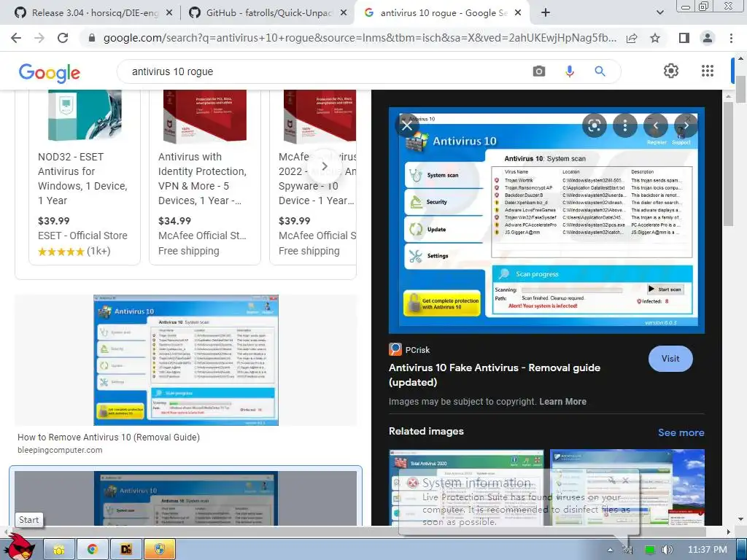Open Detect It Easy taskbar icon

(125, 550)
